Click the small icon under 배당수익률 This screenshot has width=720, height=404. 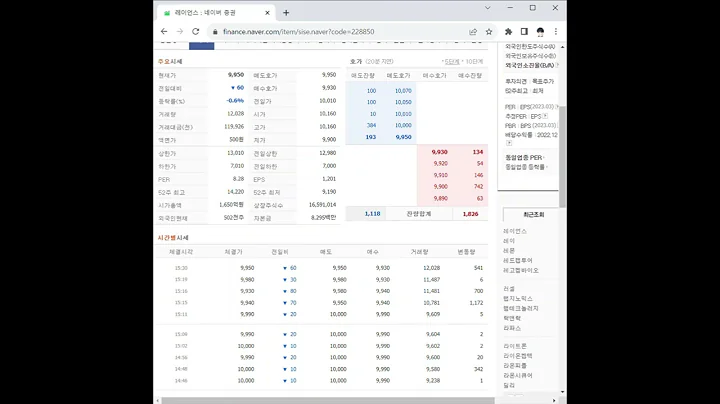tap(508, 143)
